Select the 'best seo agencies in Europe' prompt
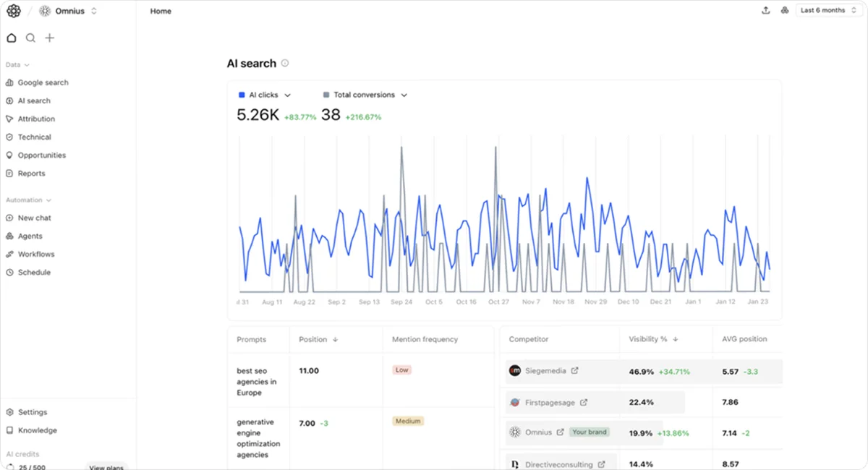Screen dimensions: 868x470 [257, 382]
